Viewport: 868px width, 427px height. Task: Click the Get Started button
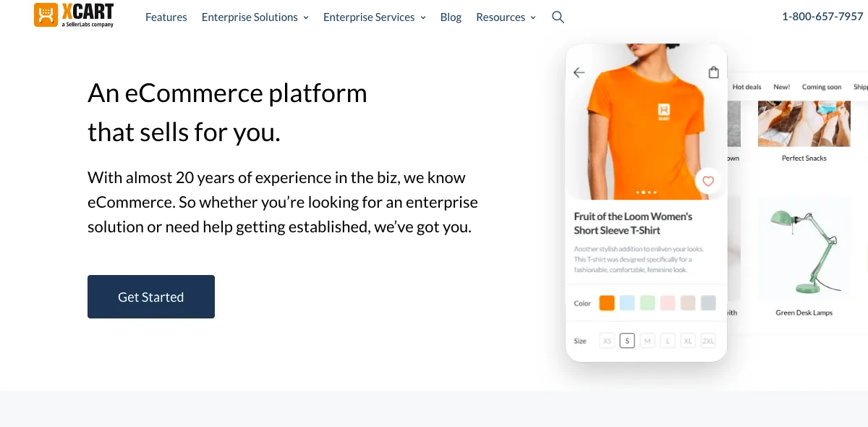point(151,297)
